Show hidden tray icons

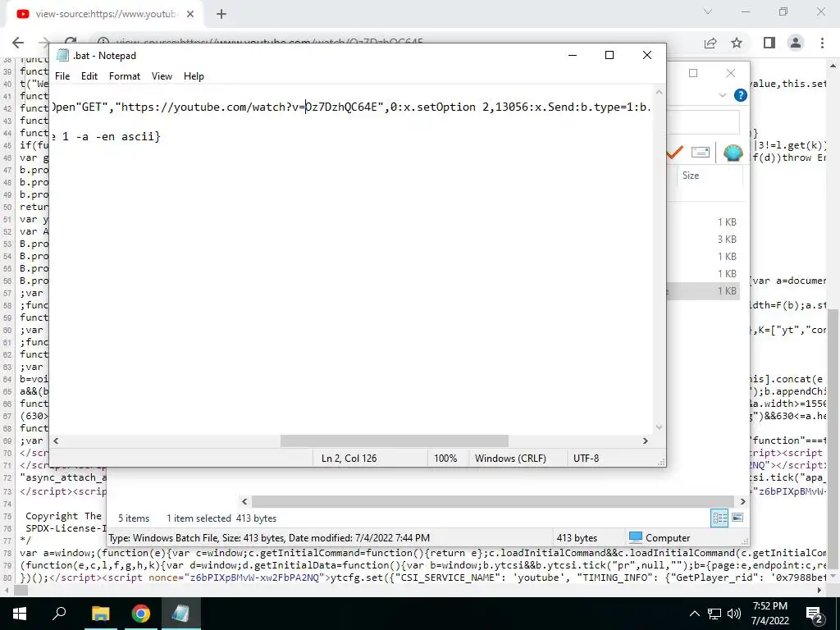[694, 614]
